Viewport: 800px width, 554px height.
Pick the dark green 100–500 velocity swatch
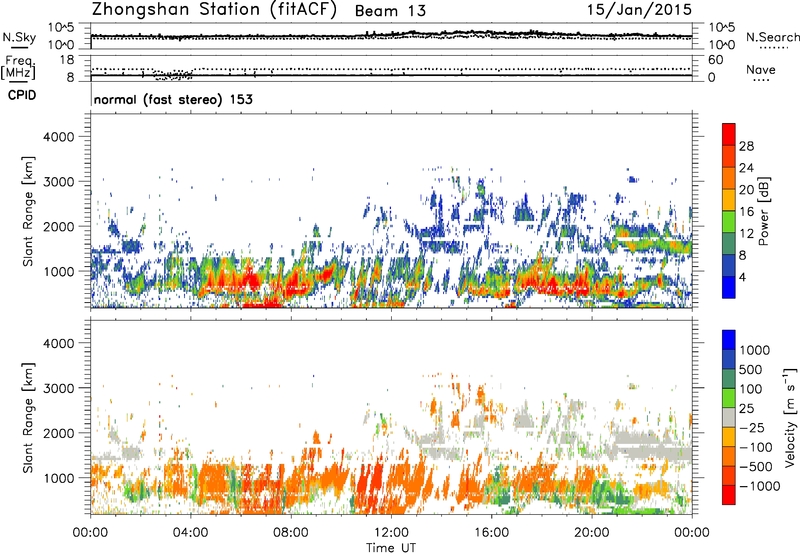coord(729,379)
